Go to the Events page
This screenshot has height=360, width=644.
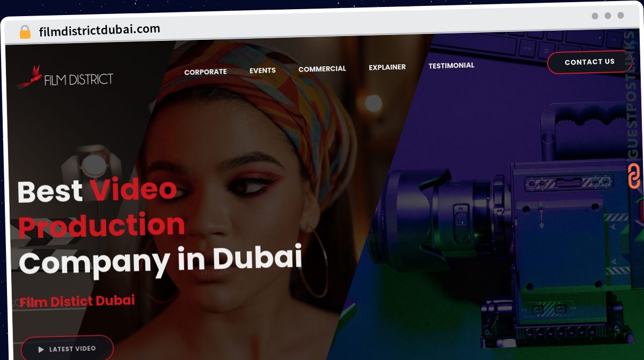tap(262, 70)
